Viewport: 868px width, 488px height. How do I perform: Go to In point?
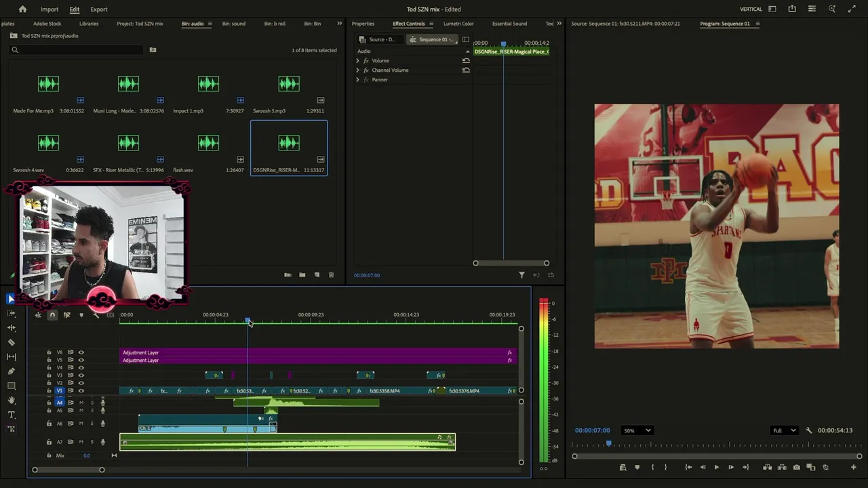point(688,467)
